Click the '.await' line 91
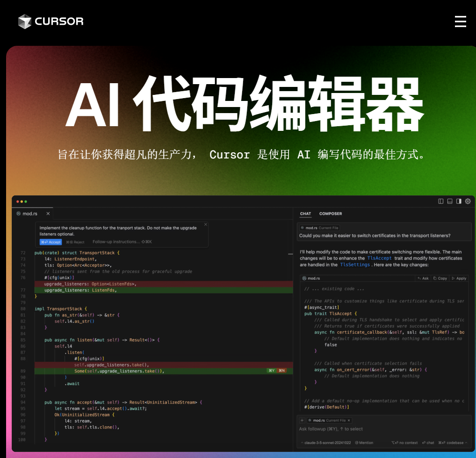Image resolution: width=476 pixels, height=458 pixels. pos(72,384)
